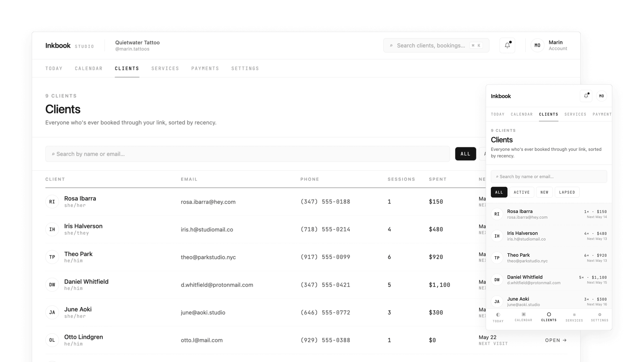Click the PHONE column header
The height and width of the screenshot is (362, 644).
click(310, 179)
